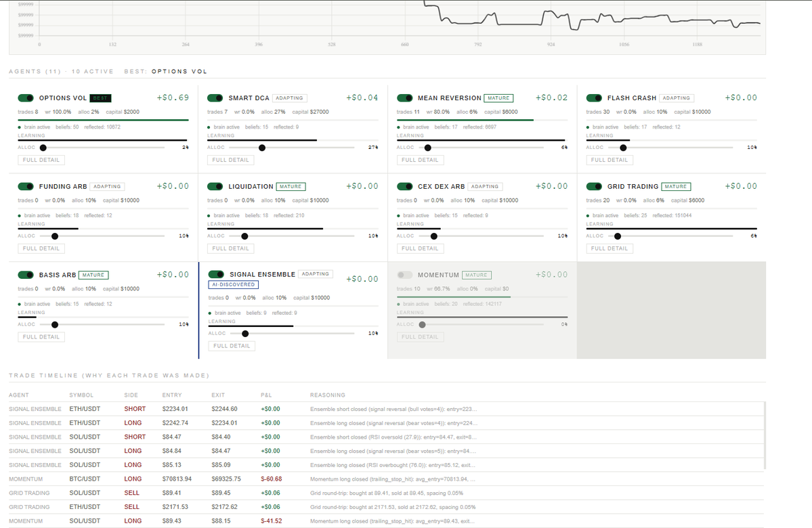Show Full Detail for Basis Arb
812x528 pixels.
pyautogui.click(x=41, y=337)
